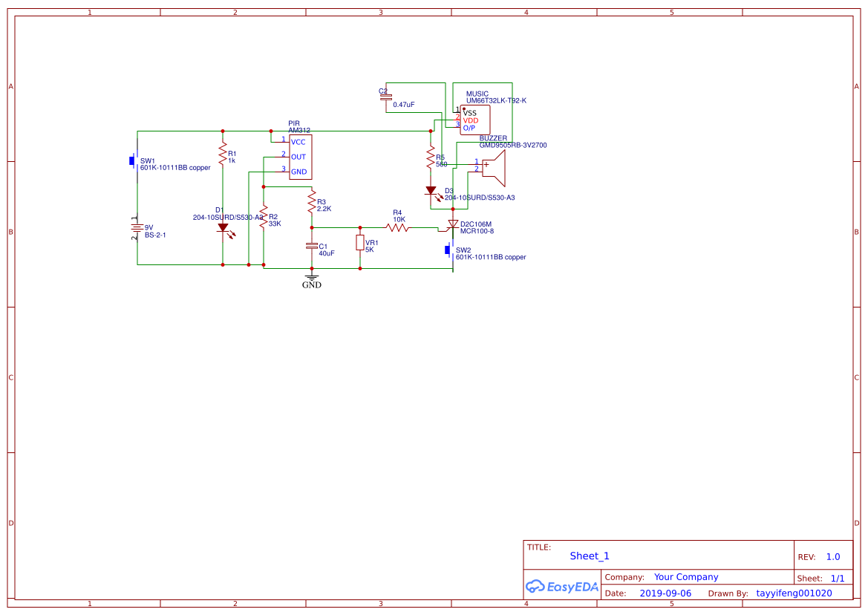Select the GND ground symbol
Image resolution: width=868 pixels, height=615 pixels.
point(312,276)
